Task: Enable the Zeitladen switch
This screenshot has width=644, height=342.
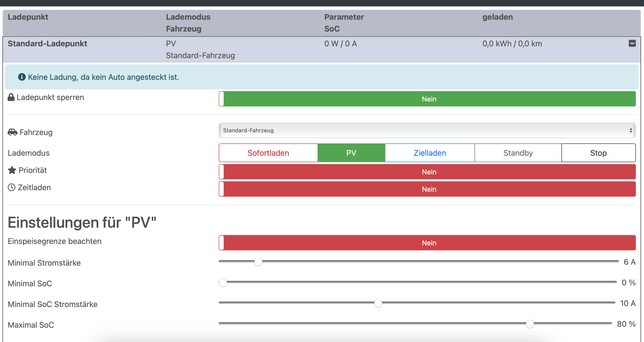Action: 427,189
